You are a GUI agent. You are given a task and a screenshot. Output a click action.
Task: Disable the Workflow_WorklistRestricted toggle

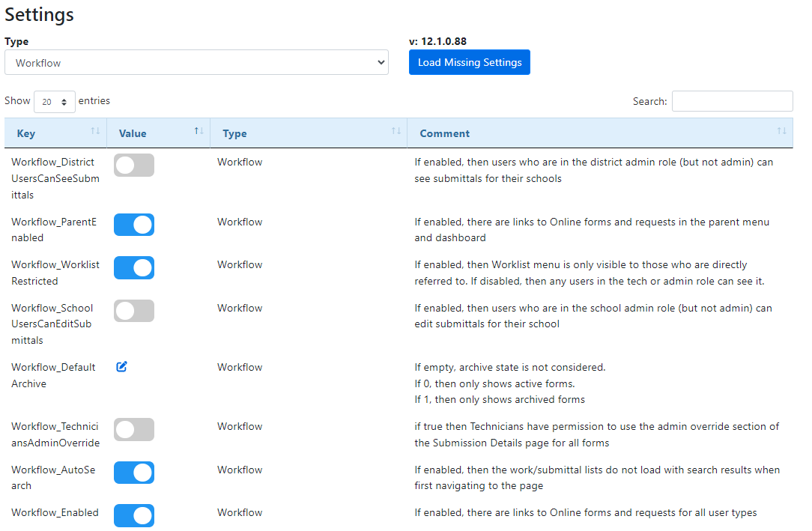pos(133,267)
